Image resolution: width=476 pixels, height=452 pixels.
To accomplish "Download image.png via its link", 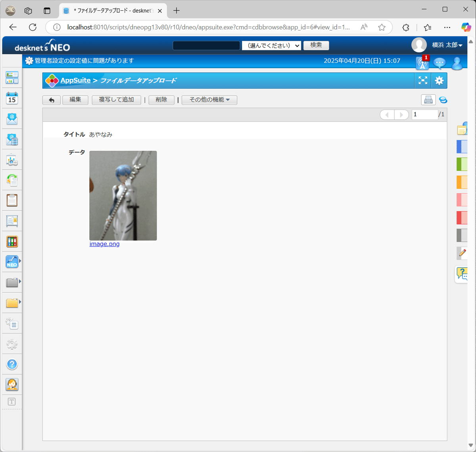I will click(104, 244).
